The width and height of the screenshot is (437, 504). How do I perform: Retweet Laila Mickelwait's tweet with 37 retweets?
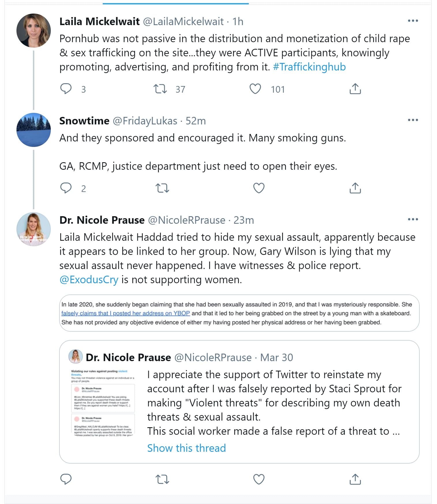coord(160,89)
